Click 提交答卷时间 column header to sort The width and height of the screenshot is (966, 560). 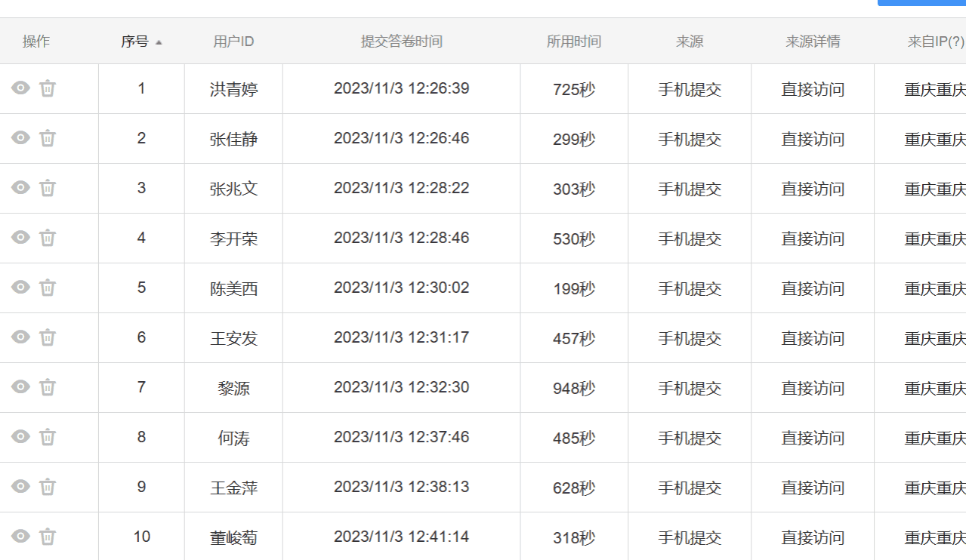tap(401, 42)
